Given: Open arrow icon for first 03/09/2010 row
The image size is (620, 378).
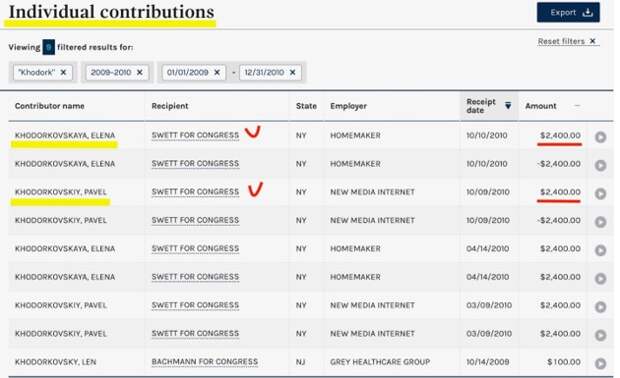Looking at the screenshot, I should point(601,307).
